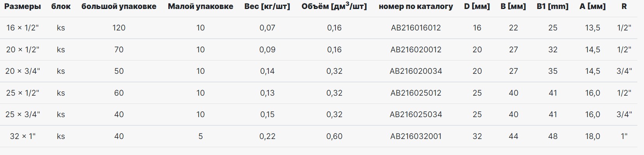Click the Вес [кг/шт] column header
This screenshot has height=155, width=644.
[267, 7]
